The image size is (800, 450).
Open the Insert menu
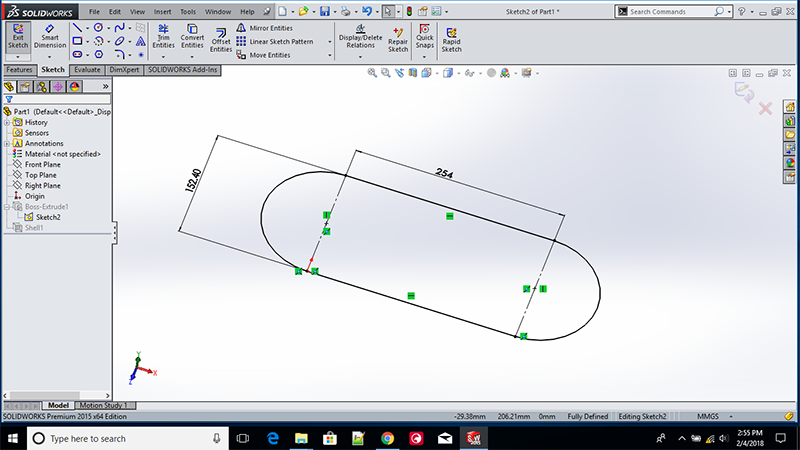click(162, 11)
